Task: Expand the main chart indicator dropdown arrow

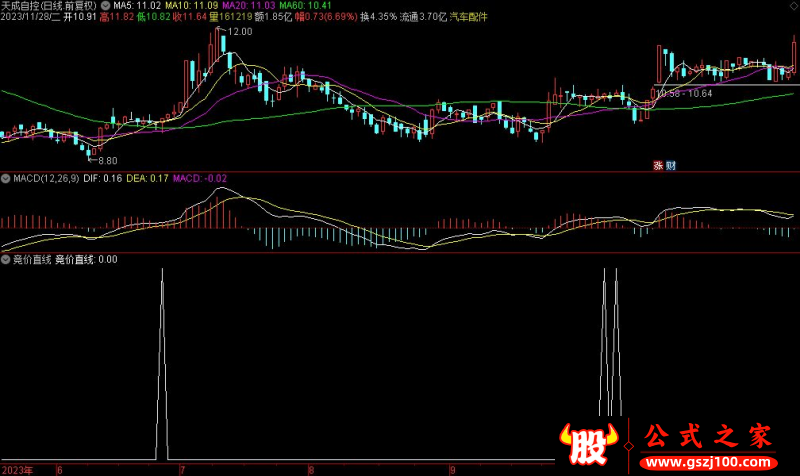Action: [105, 6]
